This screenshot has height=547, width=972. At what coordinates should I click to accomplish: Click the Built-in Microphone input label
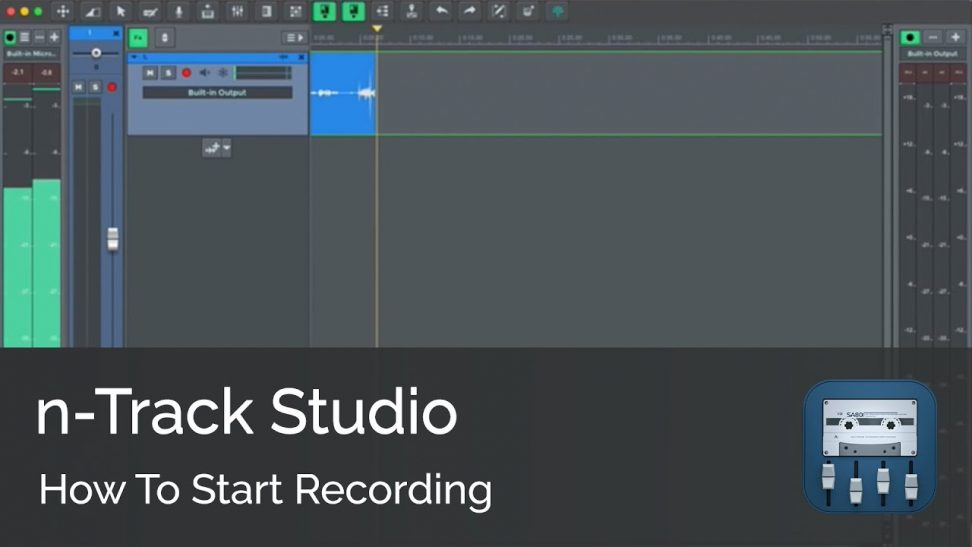tap(31, 53)
